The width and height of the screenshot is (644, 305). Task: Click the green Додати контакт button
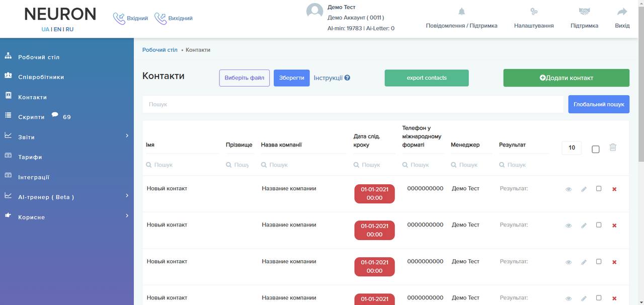[566, 78]
